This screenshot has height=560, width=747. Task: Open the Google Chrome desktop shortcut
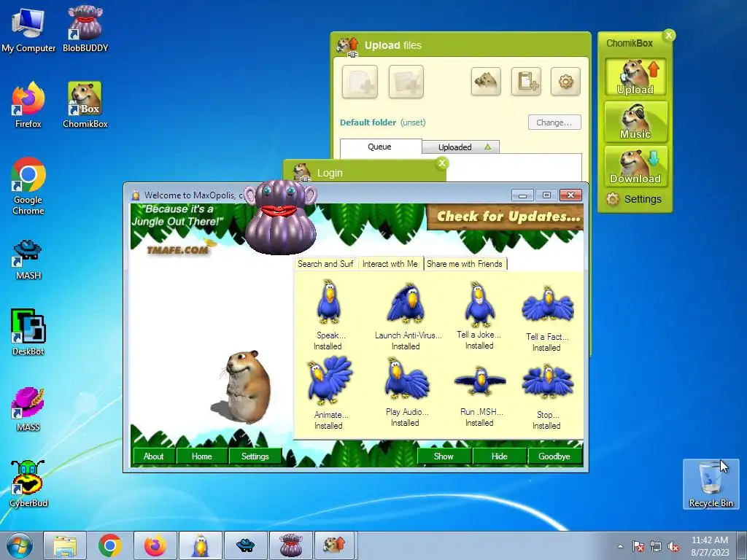pyautogui.click(x=28, y=186)
